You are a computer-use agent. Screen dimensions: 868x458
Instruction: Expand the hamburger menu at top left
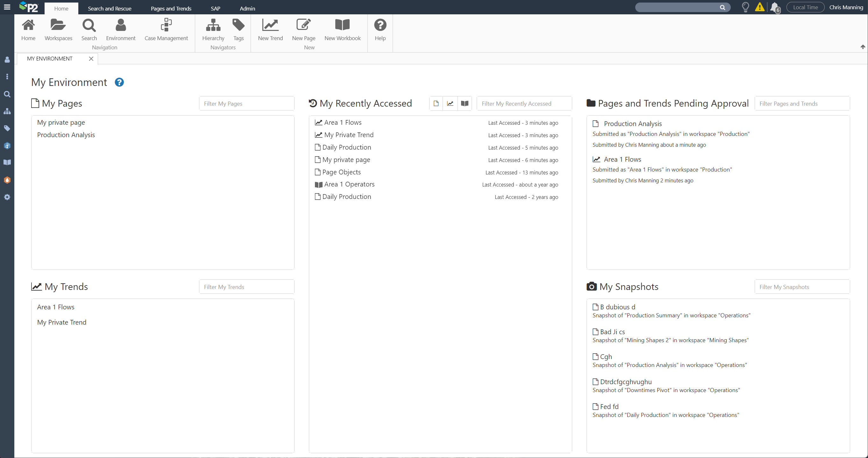pyautogui.click(x=7, y=7)
